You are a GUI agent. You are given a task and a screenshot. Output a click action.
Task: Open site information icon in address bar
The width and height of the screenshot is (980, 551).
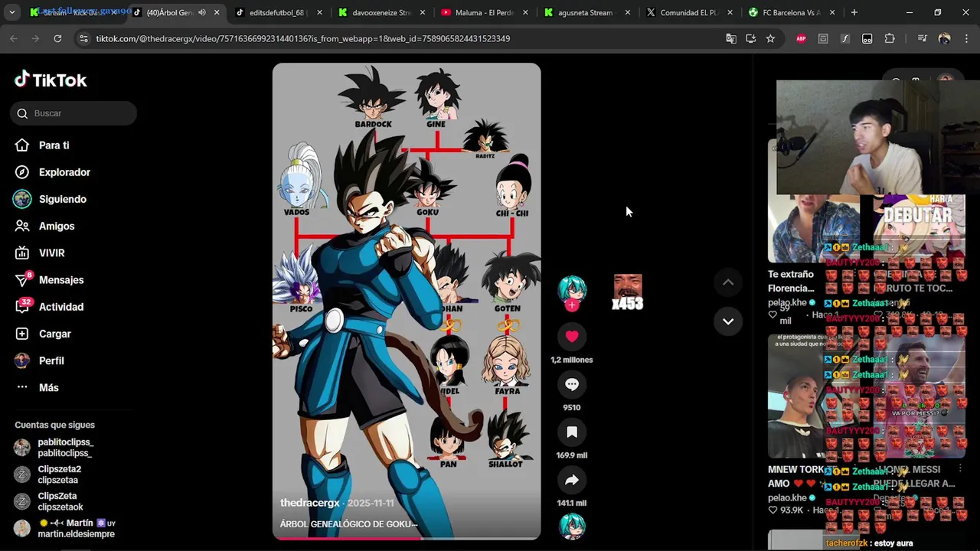click(x=83, y=38)
